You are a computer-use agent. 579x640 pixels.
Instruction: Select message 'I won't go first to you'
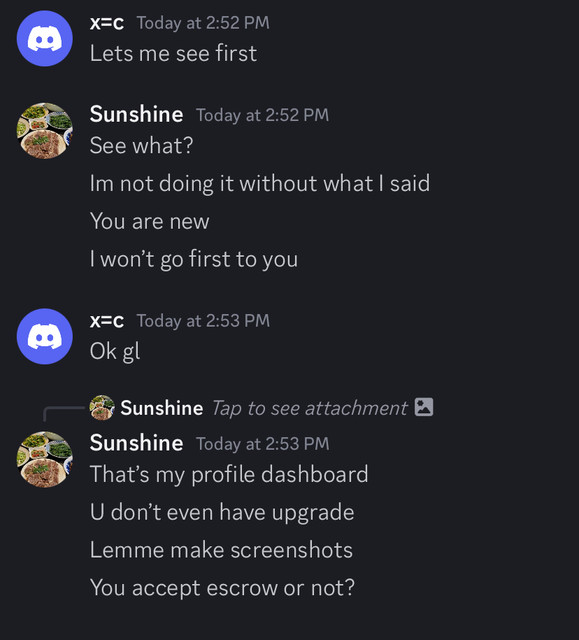[194, 259]
